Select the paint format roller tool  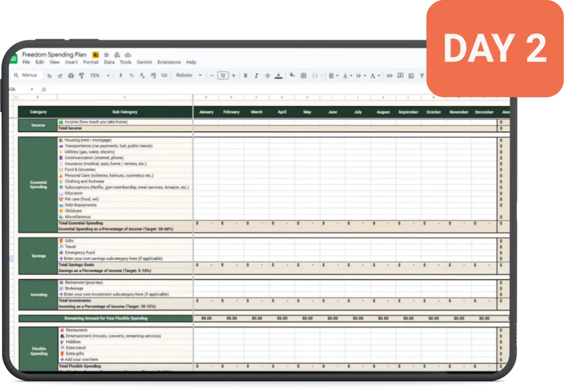click(81, 76)
